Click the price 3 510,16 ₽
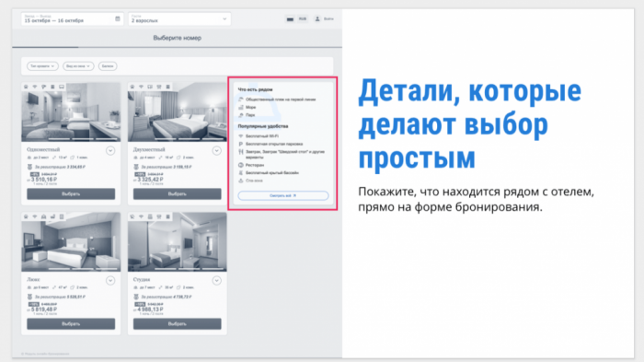 pyautogui.click(x=44, y=180)
